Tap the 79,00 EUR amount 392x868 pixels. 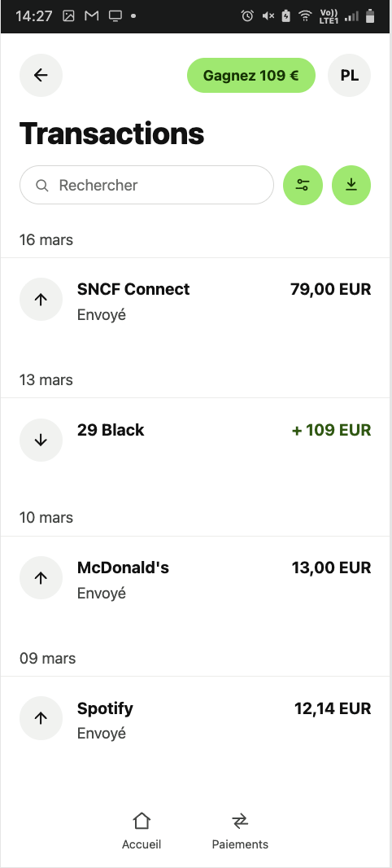331,289
